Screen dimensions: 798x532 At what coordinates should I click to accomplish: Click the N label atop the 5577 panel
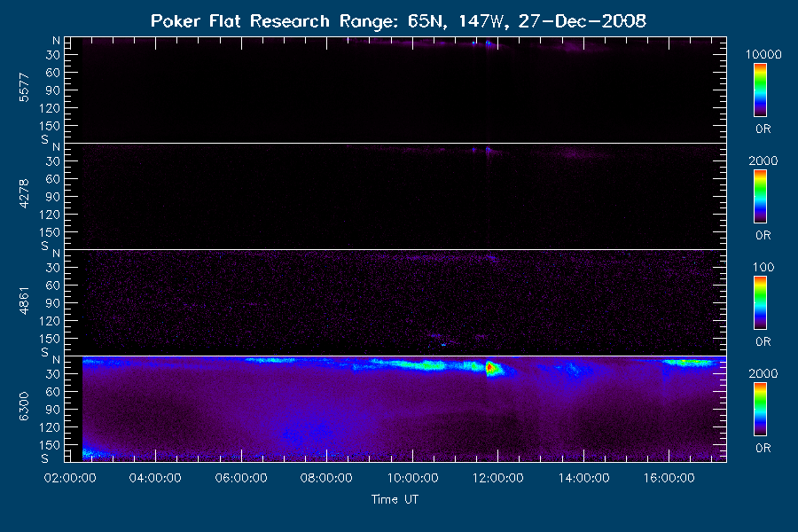(56, 41)
